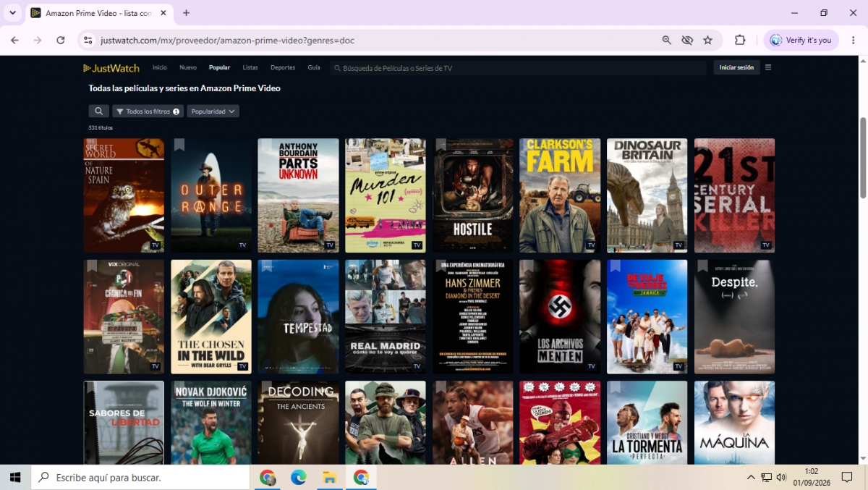Click the page vertical scrollbar thumb
Viewport: 868px width, 490px height.
point(862,157)
